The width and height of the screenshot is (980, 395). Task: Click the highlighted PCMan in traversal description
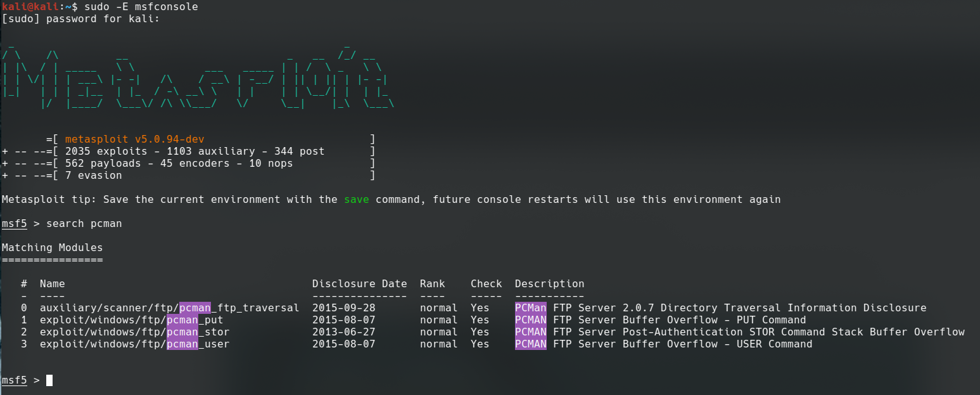click(x=531, y=308)
